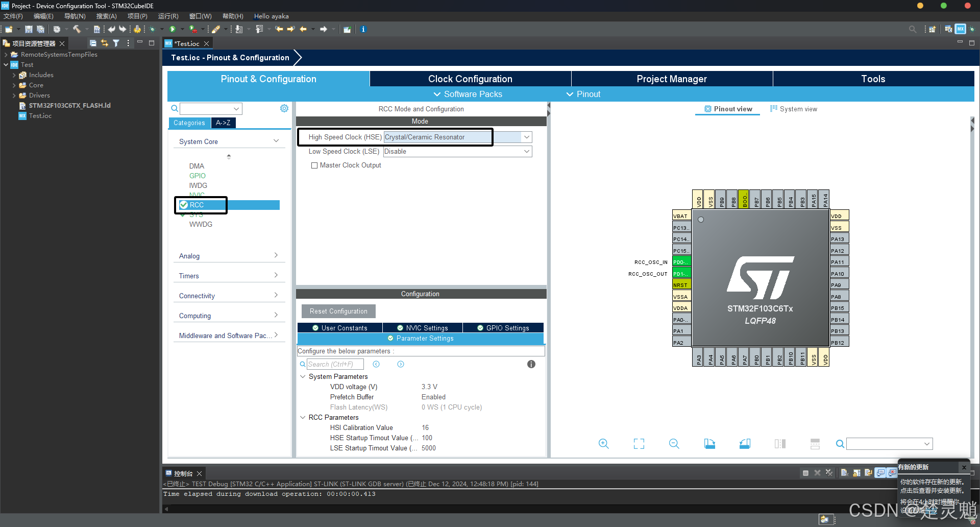Viewport: 980px width, 527px height.
Task: Expand the Computing category
Action: pyautogui.click(x=276, y=315)
